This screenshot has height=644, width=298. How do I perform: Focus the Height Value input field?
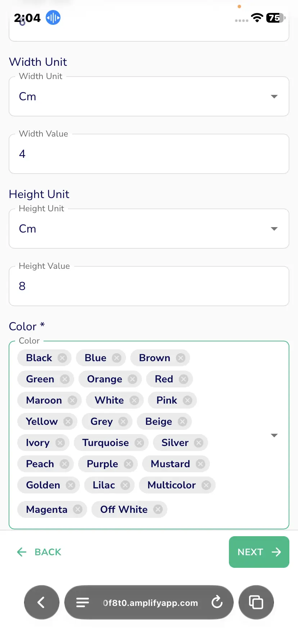coord(149,286)
